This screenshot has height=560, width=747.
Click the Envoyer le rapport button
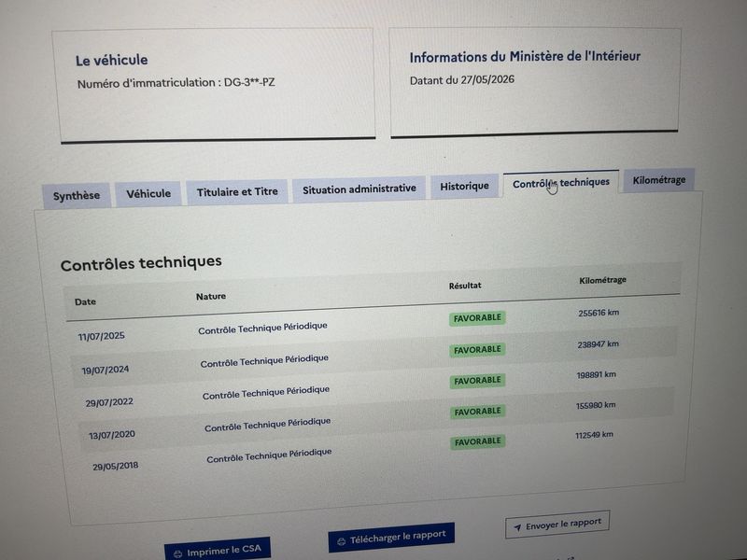tap(557, 525)
